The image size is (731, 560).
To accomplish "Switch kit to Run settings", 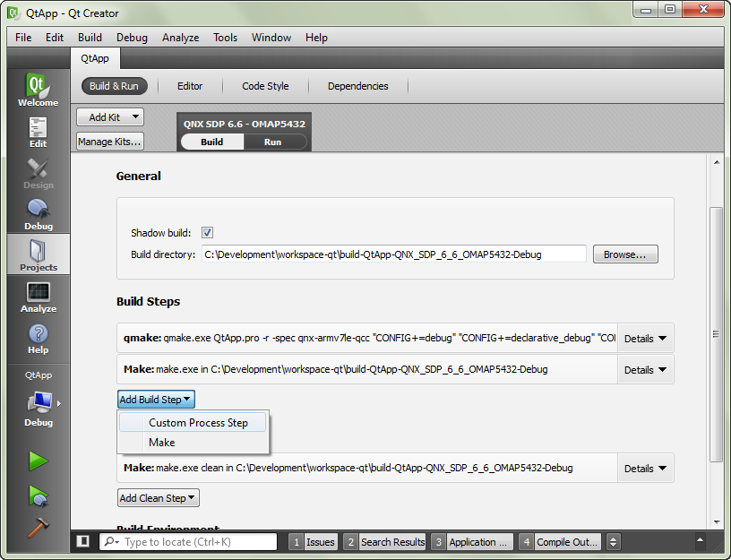I will point(272,142).
